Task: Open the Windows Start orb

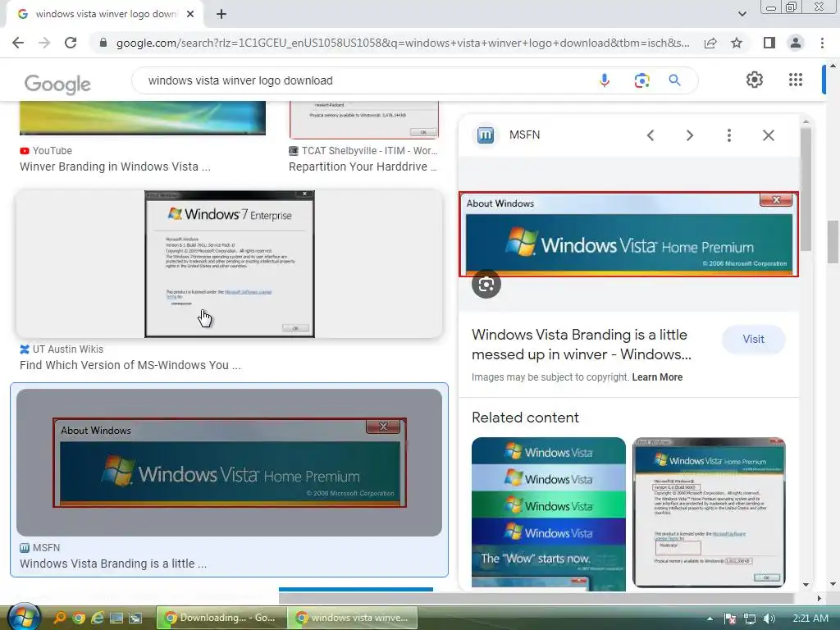Action: 24,617
